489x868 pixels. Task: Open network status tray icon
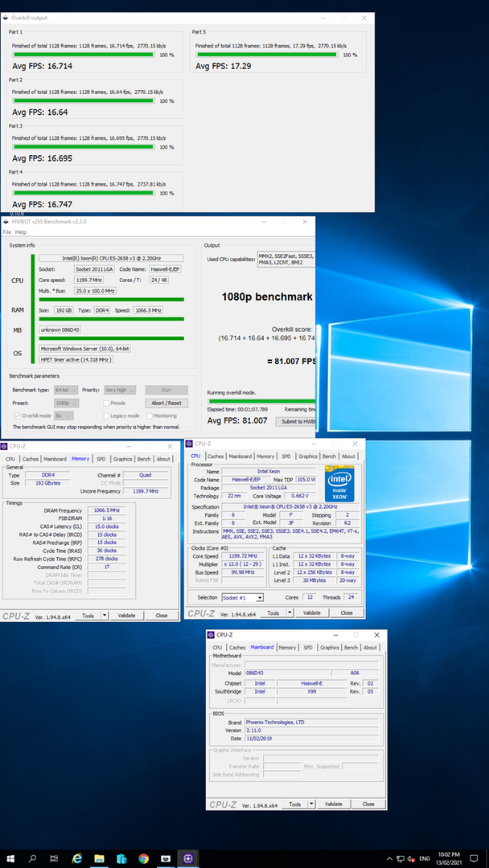coord(401,858)
